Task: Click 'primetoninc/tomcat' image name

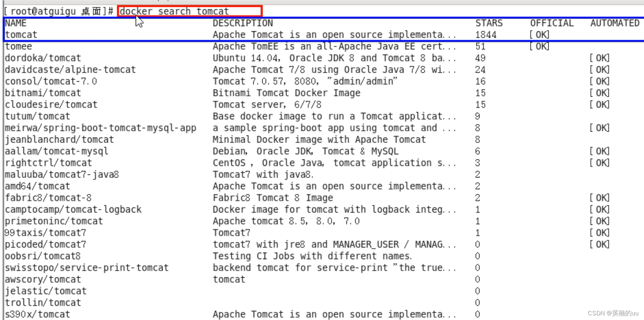Action: (54, 221)
